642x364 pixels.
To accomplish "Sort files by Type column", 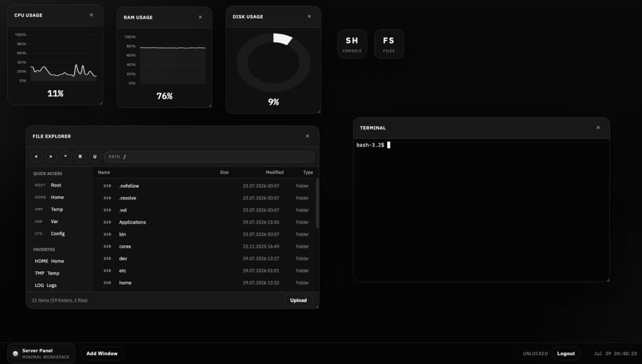I will point(308,172).
